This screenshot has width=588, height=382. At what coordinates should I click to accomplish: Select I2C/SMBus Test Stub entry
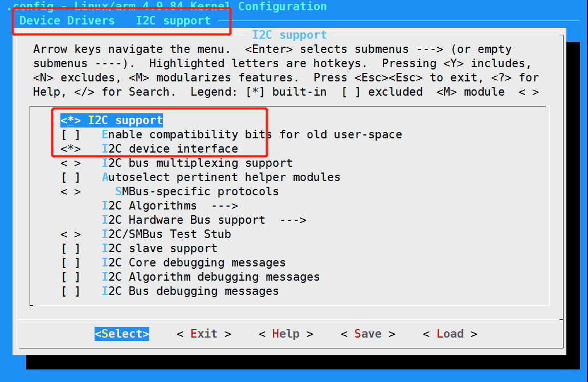click(x=166, y=234)
